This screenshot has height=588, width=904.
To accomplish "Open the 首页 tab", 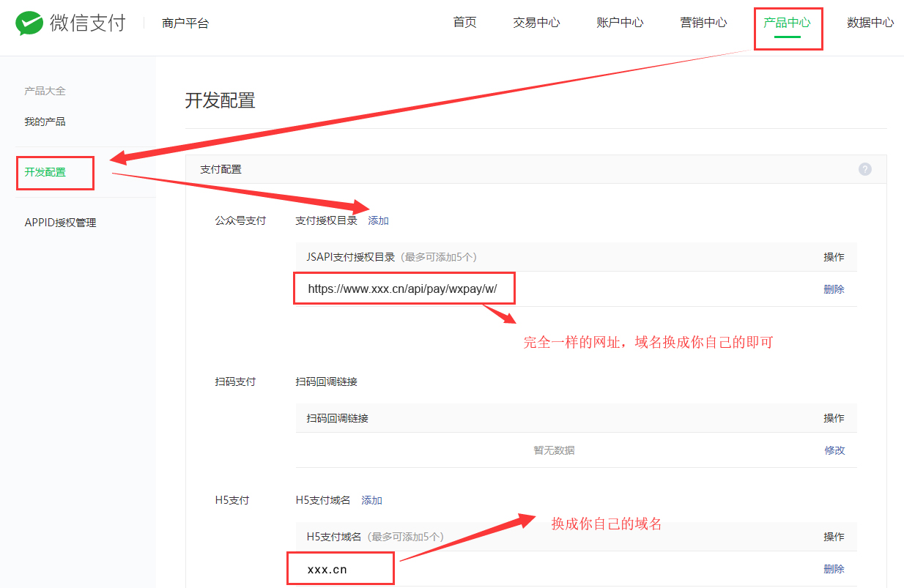I will pos(464,23).
